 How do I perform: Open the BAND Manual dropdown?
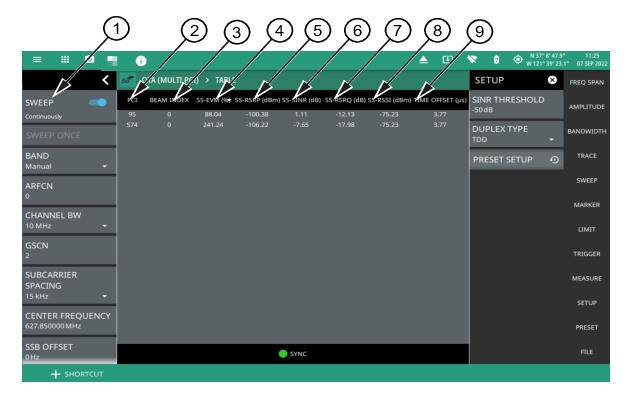point(69,161)
